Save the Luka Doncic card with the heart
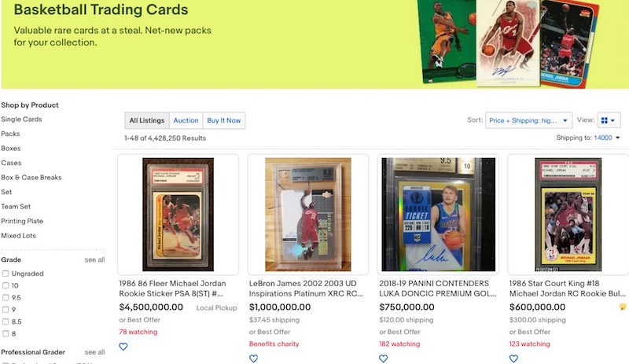This screenshot has height=364, width=629. (384, 358)
